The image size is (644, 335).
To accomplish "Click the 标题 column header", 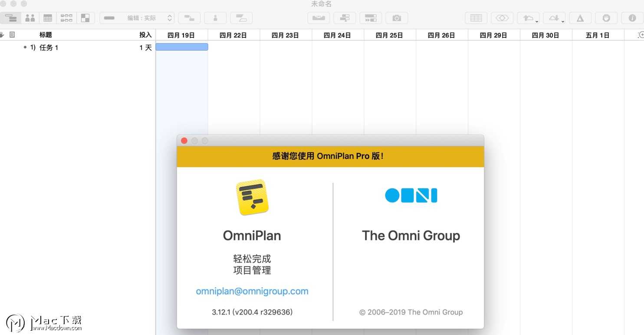I will 46,35.
